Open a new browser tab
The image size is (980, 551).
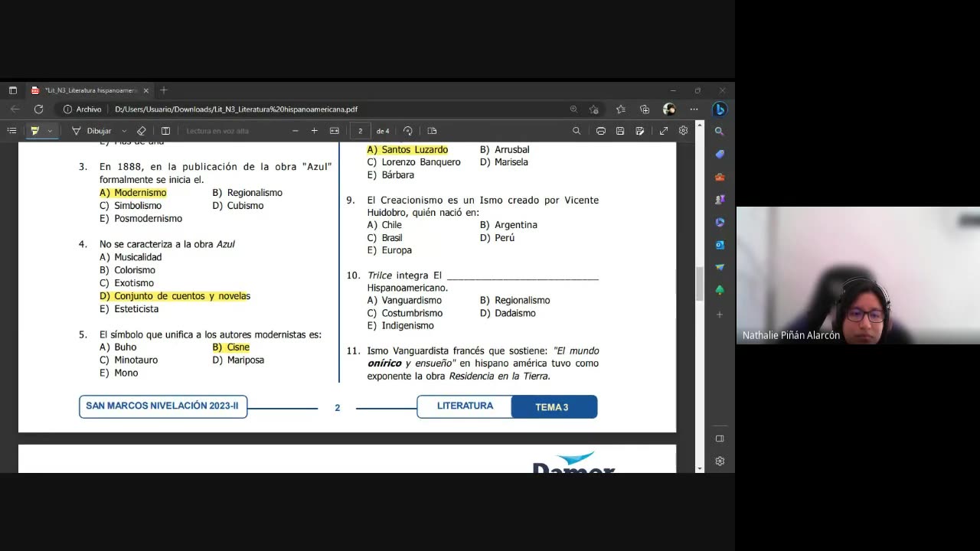pos(164,90)
